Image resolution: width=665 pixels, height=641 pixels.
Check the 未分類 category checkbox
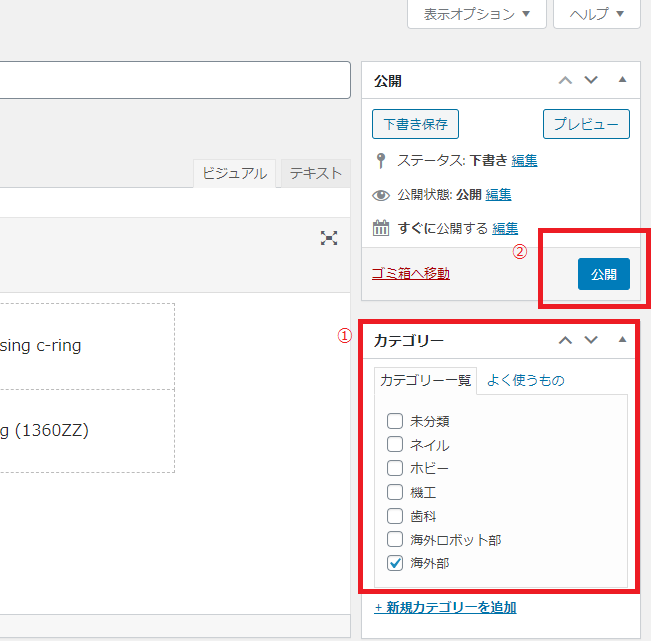tap(395, 421)
